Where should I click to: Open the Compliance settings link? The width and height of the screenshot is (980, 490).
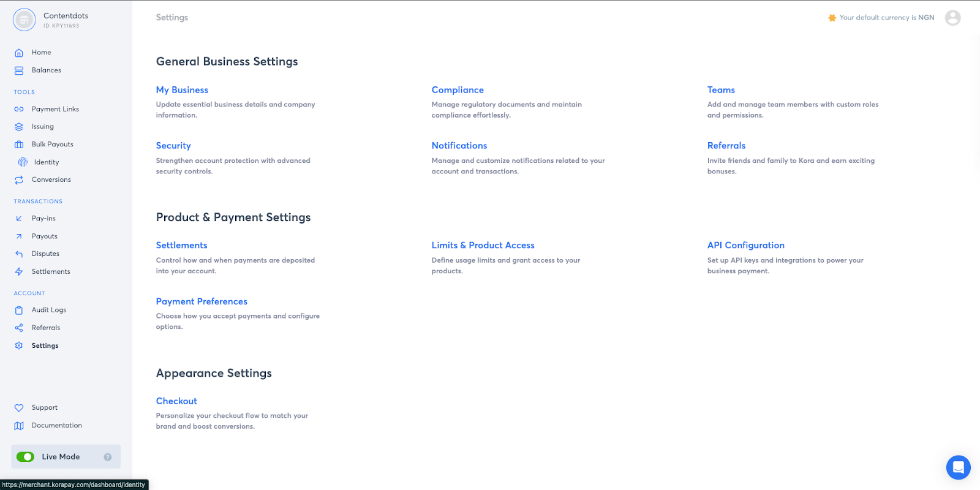pos(458,90)
